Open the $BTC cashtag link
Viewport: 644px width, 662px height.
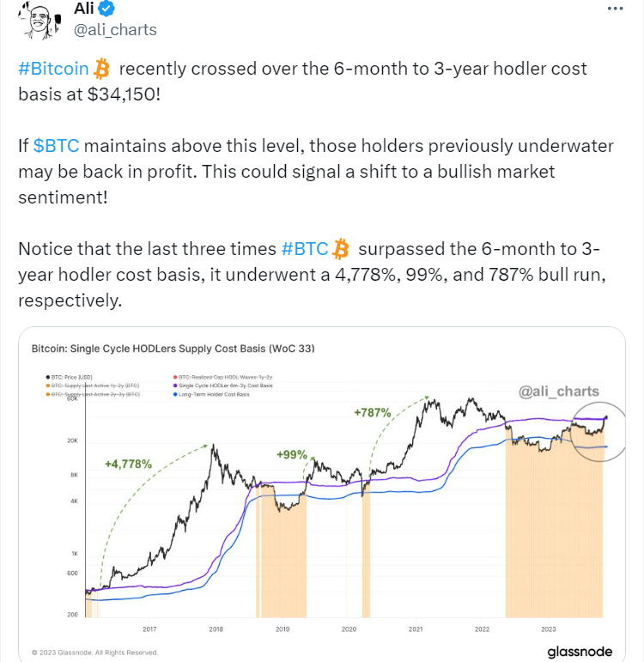click(x=56, y=146)
